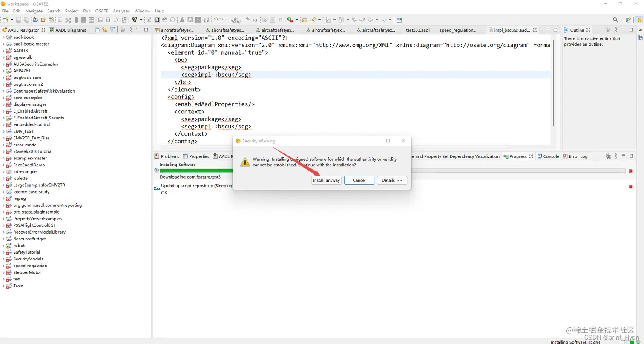Click the Installing Software progress bar
Screen dimensions: 644x344
point(393,171)
